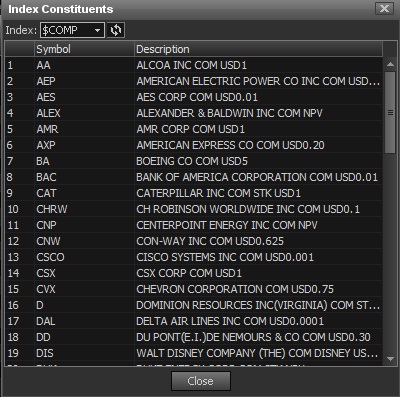Select the ALEX symbol
Image resolution: width=400 pixels, height=397 pixels.
click(49, 113)
